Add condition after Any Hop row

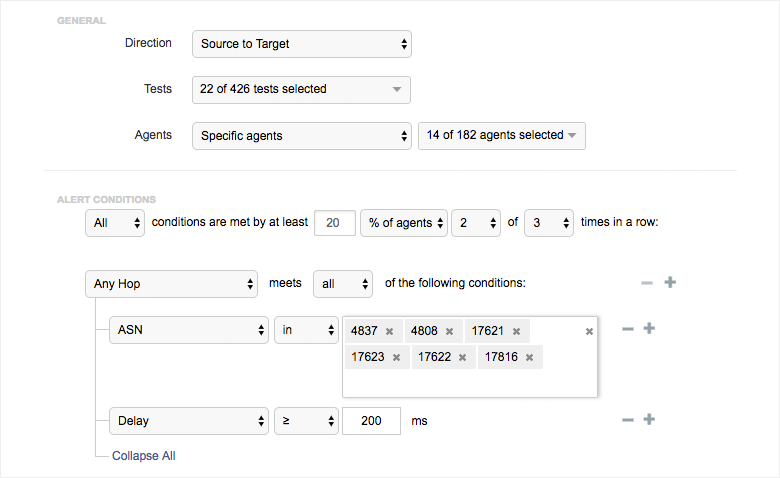coord(670,283)
